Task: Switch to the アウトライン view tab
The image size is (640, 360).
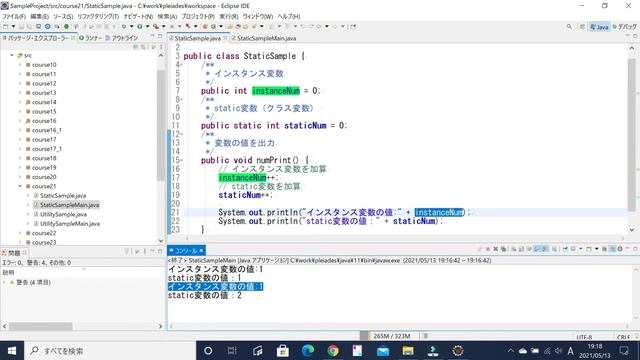Action: pyautogui.click(x=122, y=38)
